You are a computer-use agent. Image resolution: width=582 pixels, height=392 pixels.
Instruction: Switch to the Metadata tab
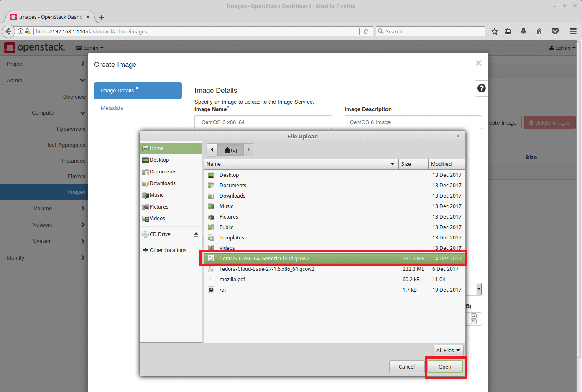(112, 108)
